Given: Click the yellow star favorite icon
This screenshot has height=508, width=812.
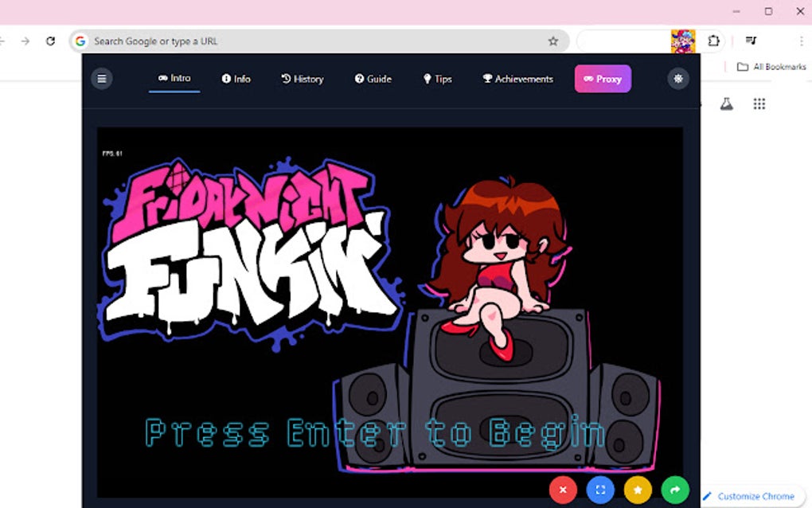Looking at the screenshot, I should 637,490.
